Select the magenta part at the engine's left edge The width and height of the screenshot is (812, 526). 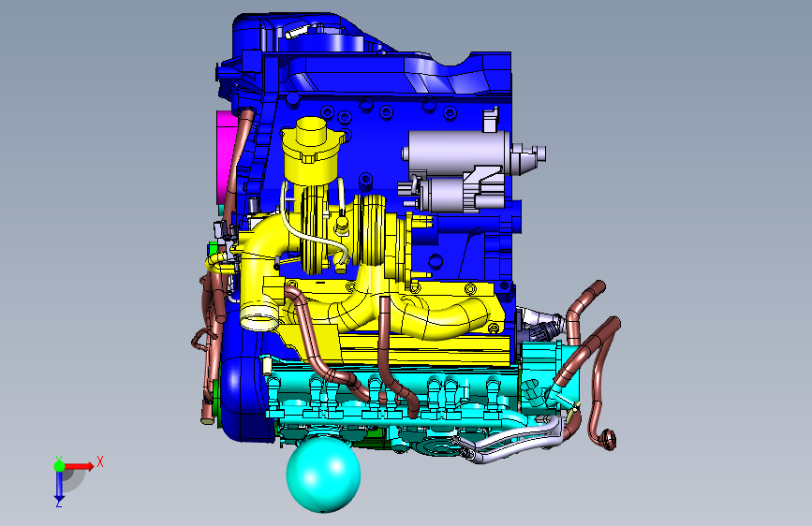[x=226, y=155]
